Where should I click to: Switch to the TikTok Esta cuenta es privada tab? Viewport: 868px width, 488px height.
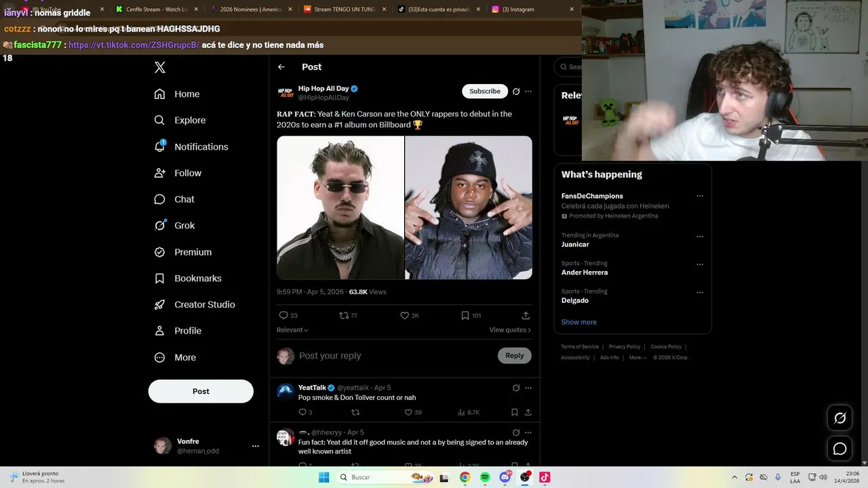tap(438, 9)
